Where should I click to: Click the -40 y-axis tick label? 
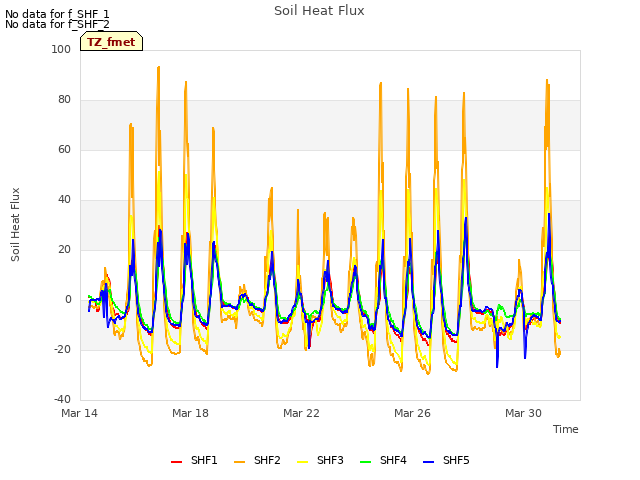click(62, 399)
